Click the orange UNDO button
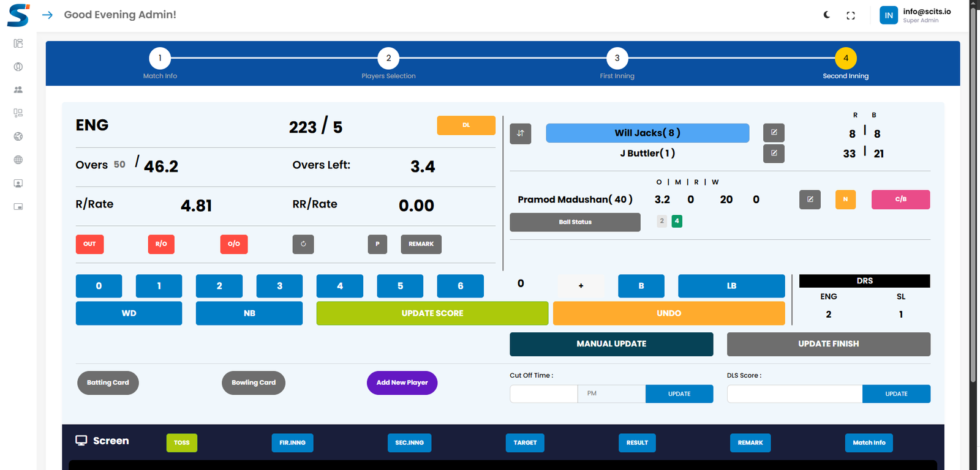Viewport: 980px width, 470px height. tap(668, 313)
